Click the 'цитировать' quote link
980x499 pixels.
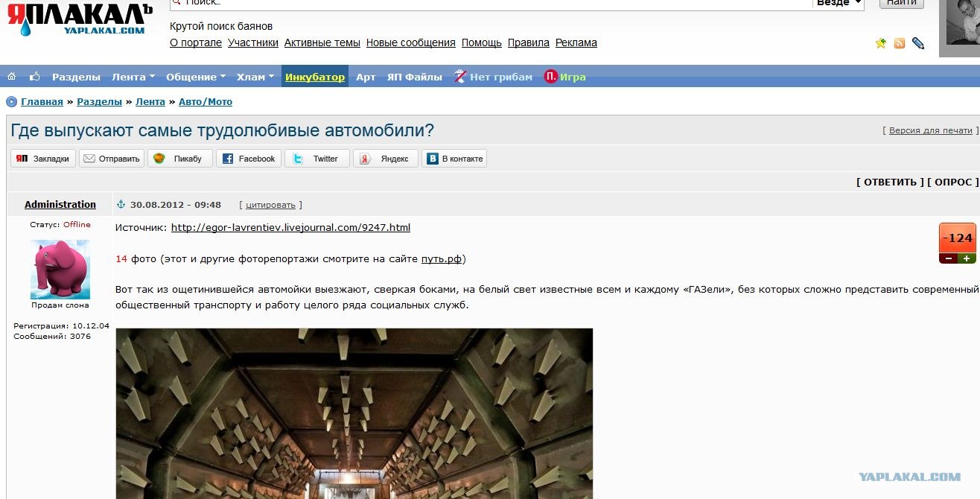point(271,205)
